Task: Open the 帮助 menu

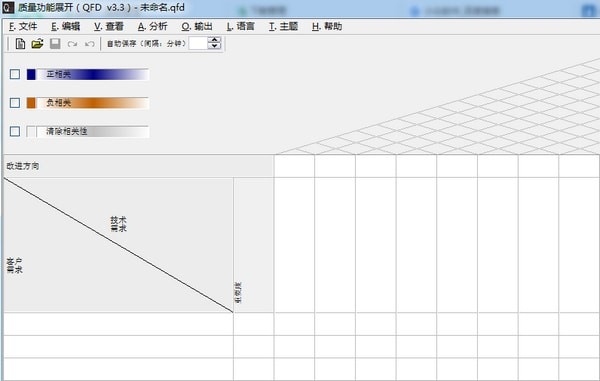Action: 327,26
